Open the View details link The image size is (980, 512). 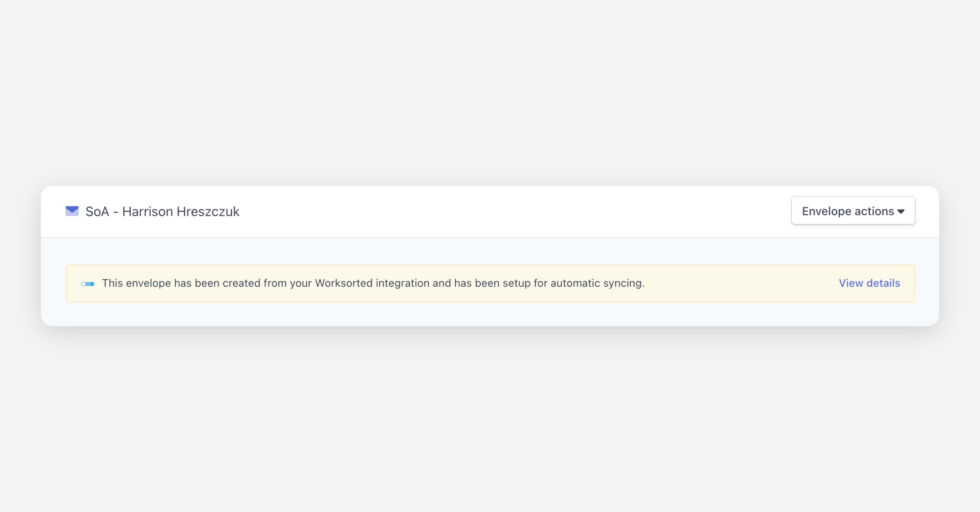tap(869, 283)
